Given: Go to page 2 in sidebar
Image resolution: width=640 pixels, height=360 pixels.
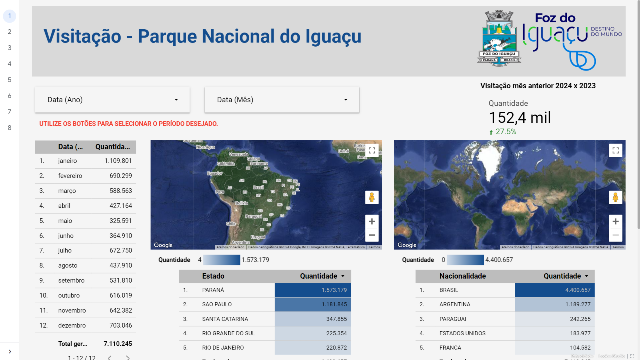Looking at the screenshot, I should [x=9, y=32].
